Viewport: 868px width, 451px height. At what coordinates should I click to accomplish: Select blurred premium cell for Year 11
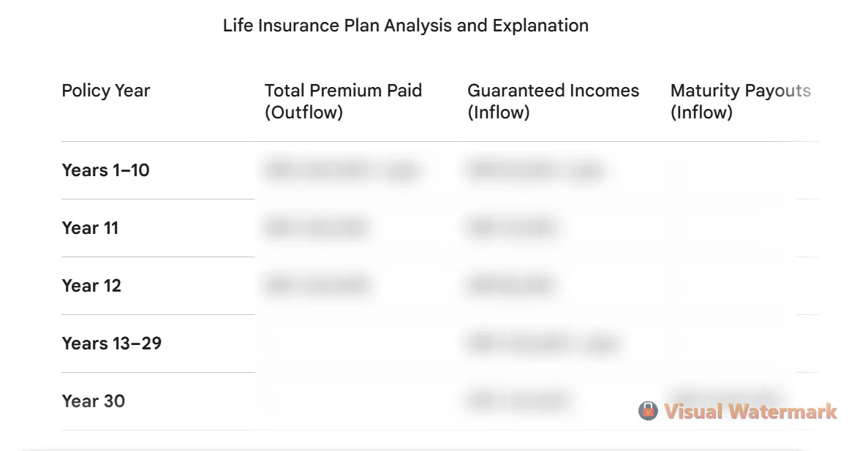pyautogui.click(x=316, y=228)
